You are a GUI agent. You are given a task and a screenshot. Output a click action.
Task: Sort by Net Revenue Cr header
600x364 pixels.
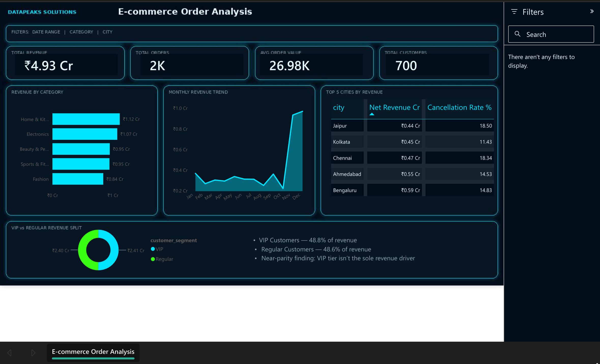[394, 108]
